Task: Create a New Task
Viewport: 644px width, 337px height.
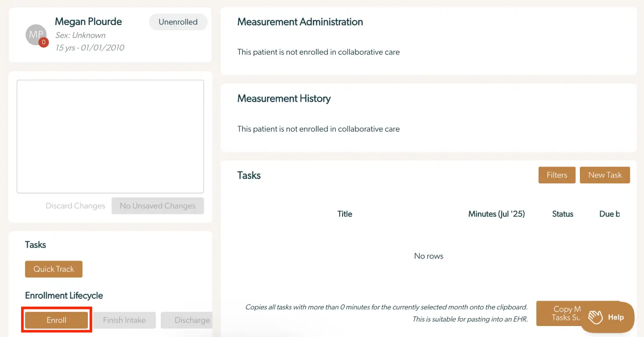Action: click(x=605, y=175)
